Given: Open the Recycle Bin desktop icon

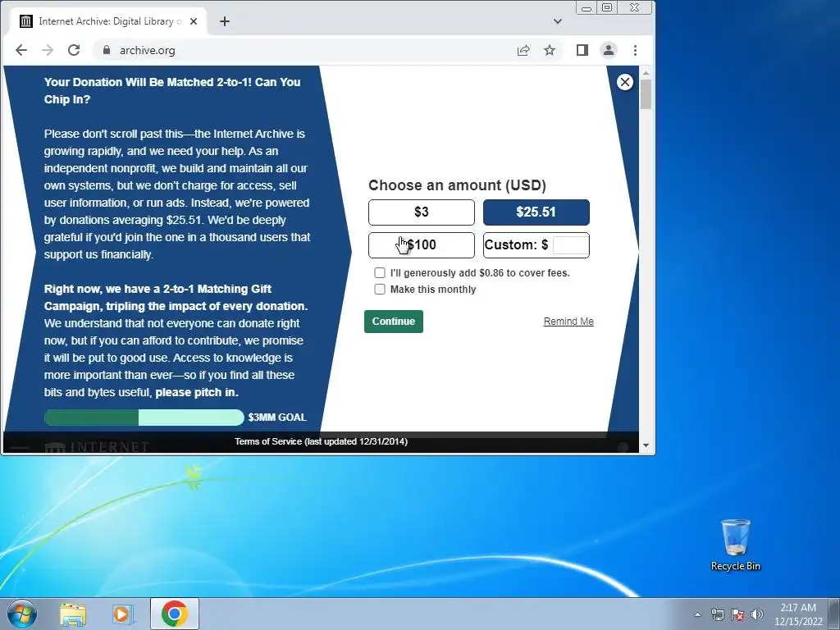Looking at the screenshot, I should 736,545.
